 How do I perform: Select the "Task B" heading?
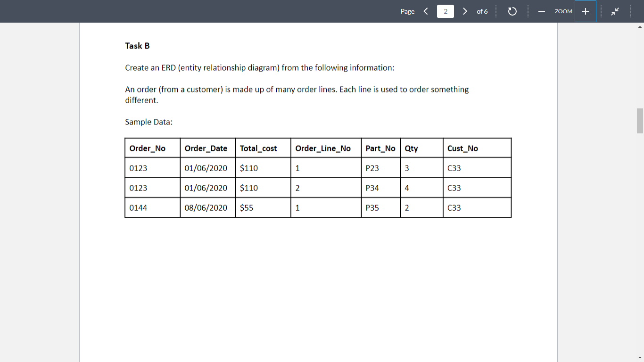[137, 46]
